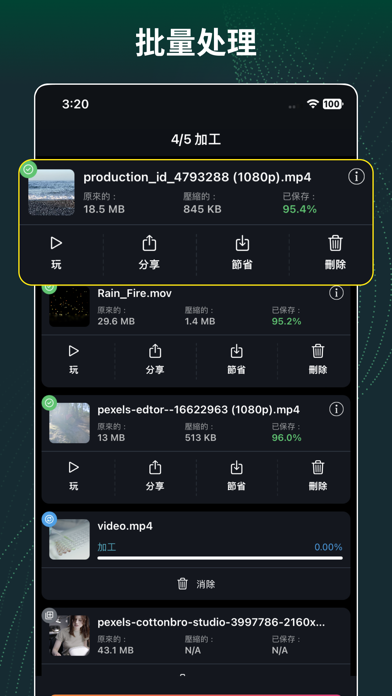
Task: Click the 95.2% saved value
Action: [x=286, y=321]
